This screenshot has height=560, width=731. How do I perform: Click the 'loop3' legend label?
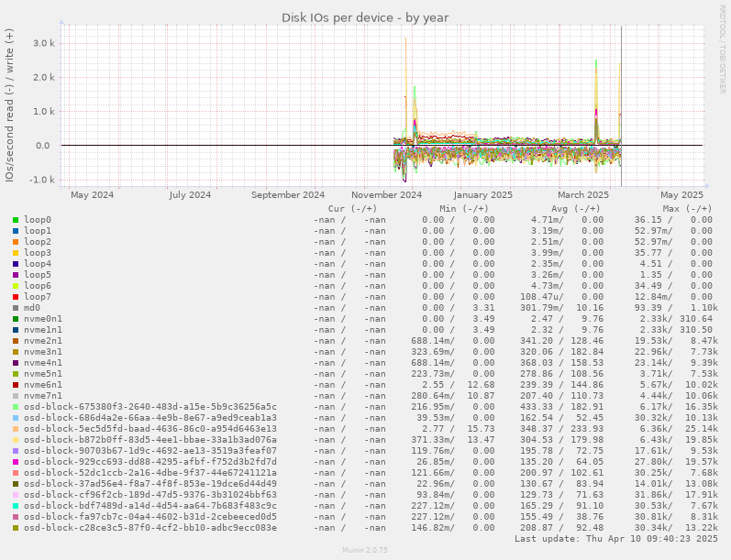click(x=38, y=253)
